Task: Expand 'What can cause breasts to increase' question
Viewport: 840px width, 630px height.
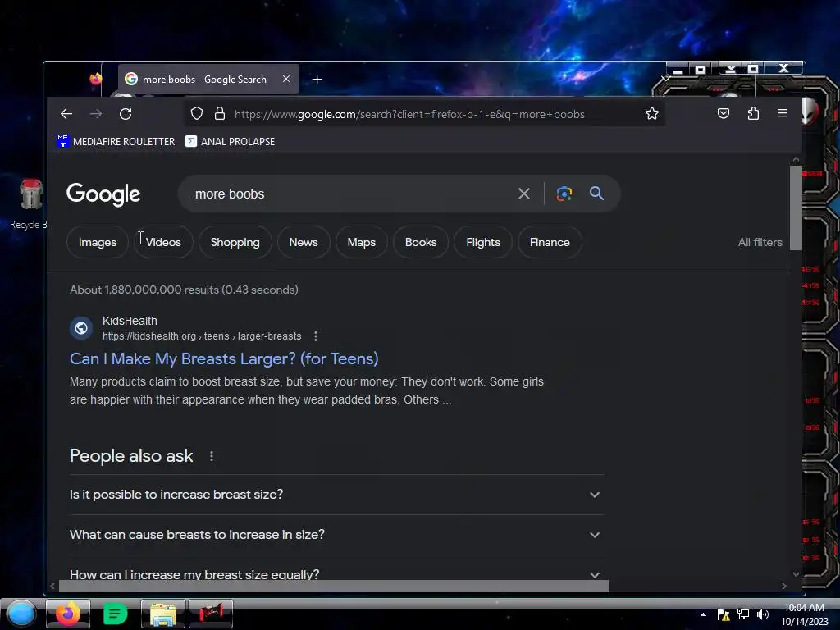Action: (336, 535)
